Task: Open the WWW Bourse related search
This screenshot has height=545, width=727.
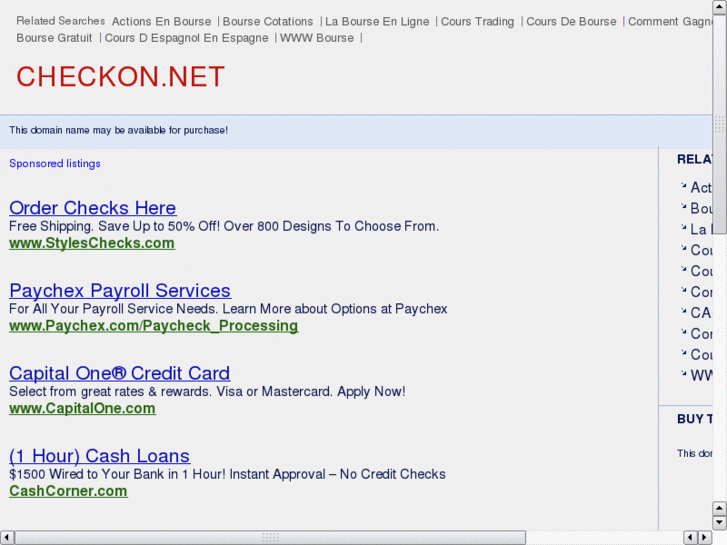Action: 317,38
